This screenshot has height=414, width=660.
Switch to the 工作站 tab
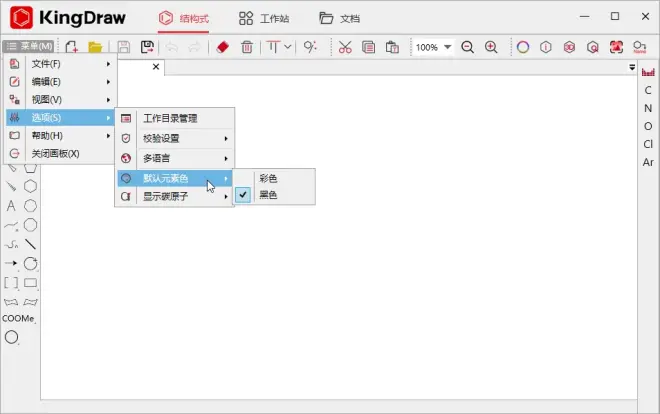[265, 18]
